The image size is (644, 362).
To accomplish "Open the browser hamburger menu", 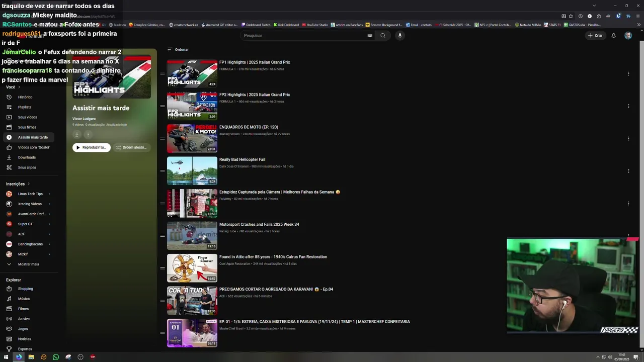I will [638, 16].
